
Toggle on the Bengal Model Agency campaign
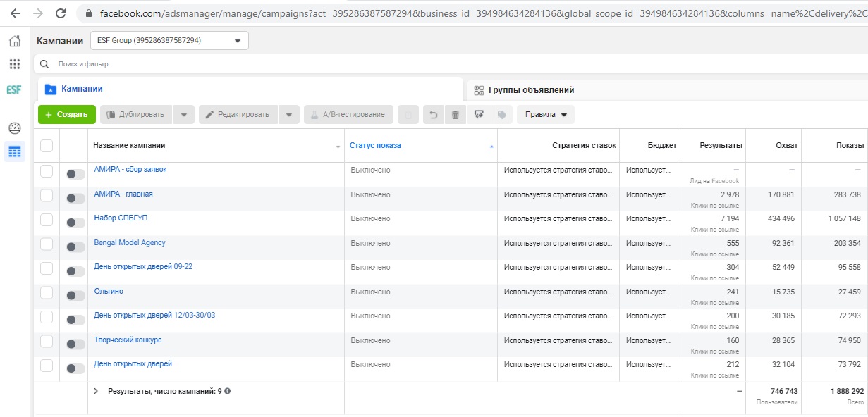point(75,247)
